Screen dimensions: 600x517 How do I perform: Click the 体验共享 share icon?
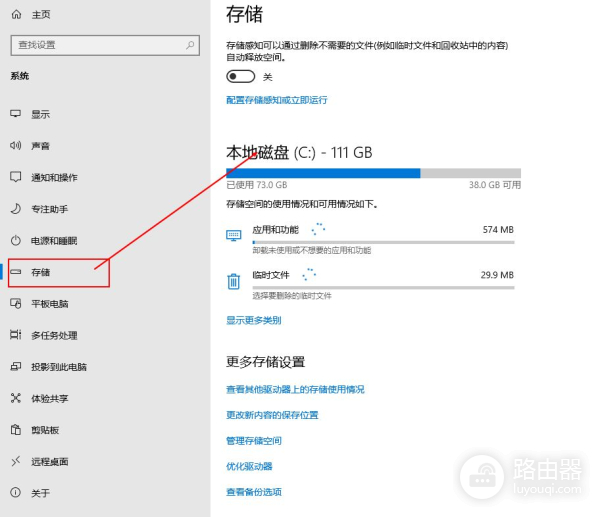pos(16,398)
